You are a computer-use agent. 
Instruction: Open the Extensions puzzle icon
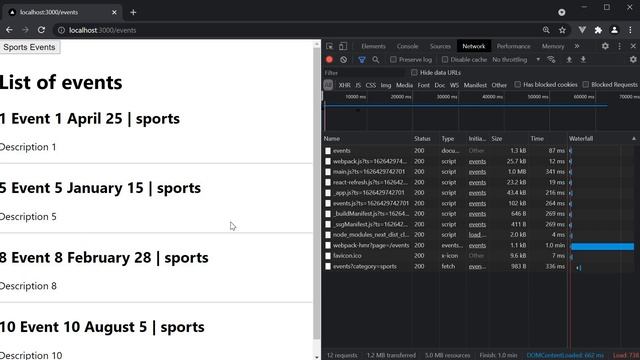click(x=598, y=30)
